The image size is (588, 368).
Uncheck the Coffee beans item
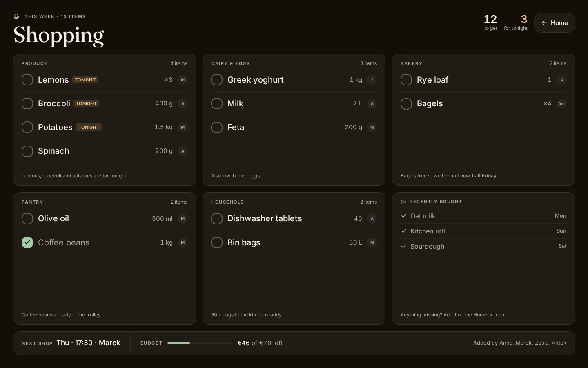pos(27,242)
